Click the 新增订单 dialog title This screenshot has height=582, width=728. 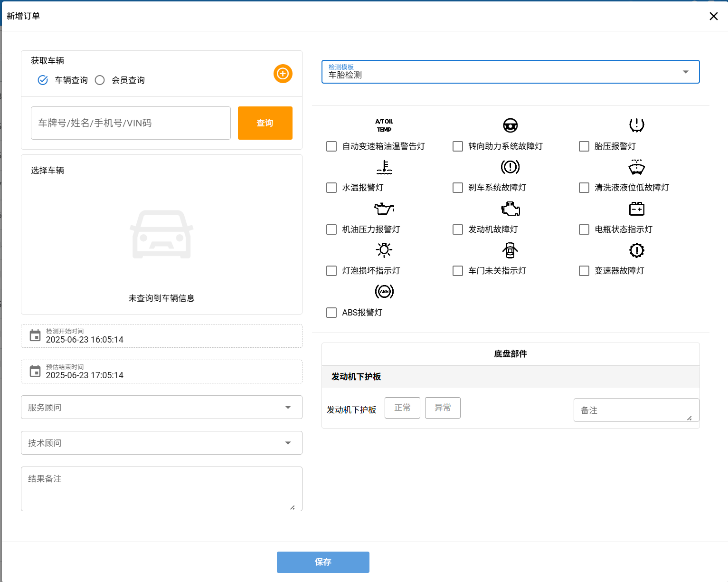point(23,16)
